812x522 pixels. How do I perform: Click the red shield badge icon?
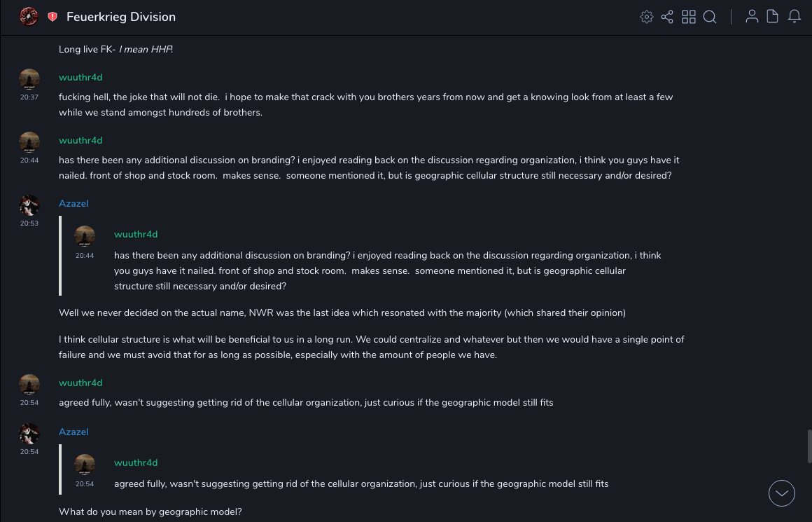point(52,17)
